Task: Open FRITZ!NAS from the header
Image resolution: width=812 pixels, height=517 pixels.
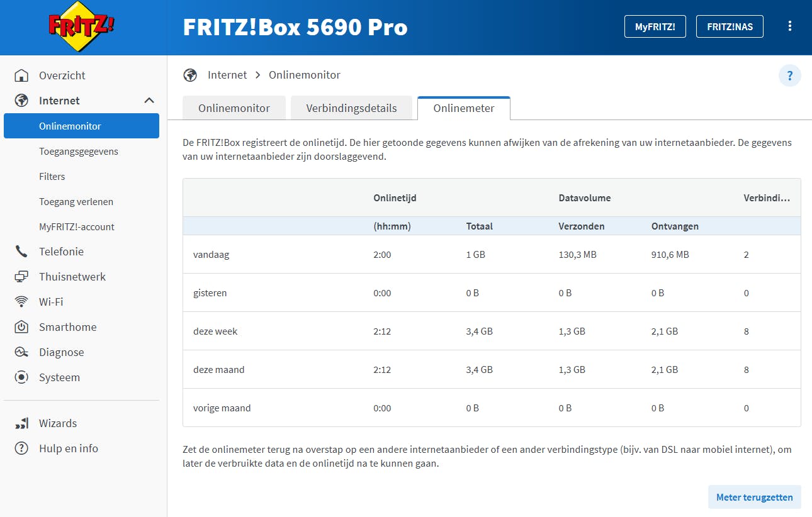Action: click(730, 26)
